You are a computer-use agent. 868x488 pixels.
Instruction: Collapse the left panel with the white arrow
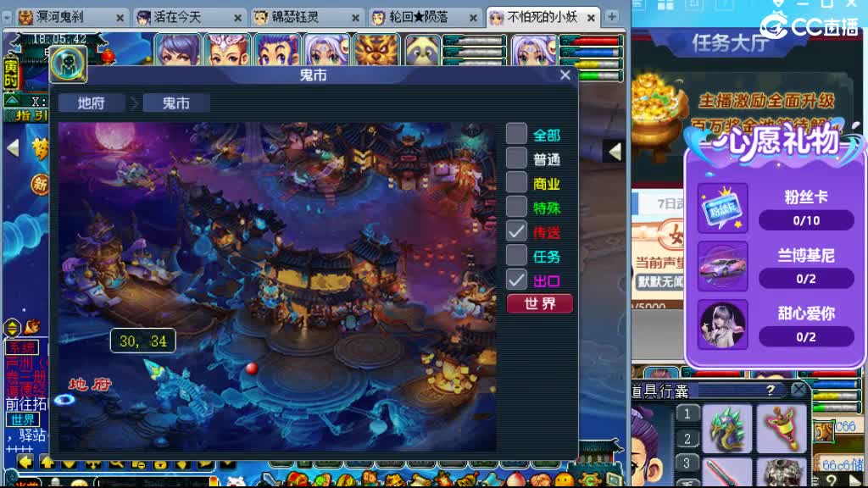[x=13, y=147]
